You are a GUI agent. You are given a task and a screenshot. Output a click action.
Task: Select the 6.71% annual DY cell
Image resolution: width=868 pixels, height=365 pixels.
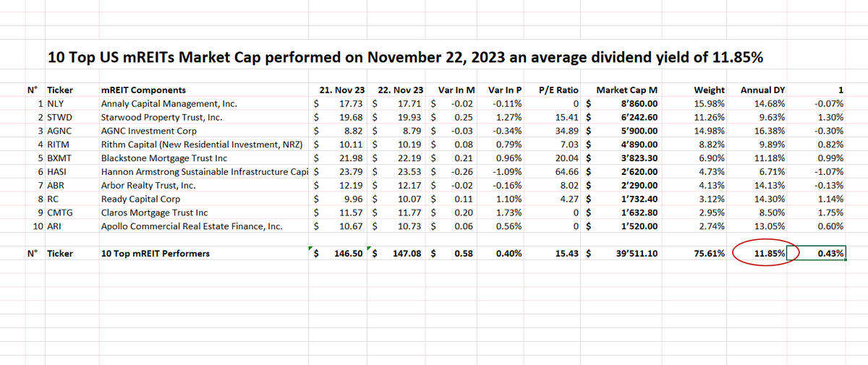point(772,171)
